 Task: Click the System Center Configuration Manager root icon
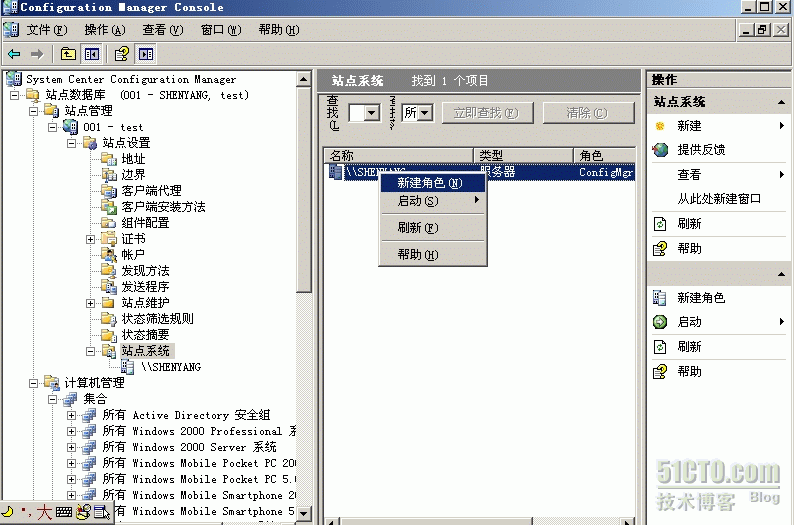point(14,78)
